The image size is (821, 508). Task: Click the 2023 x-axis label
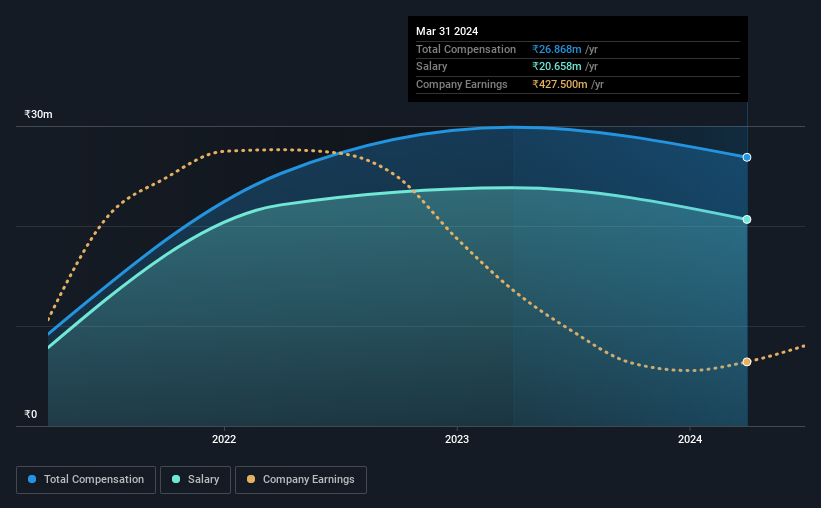click(457, 439)
